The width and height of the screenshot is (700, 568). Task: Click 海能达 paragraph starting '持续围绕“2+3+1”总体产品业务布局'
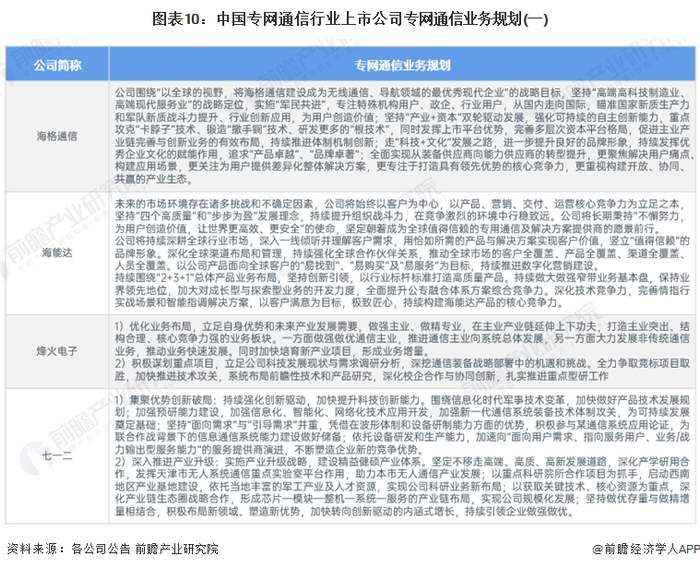[402, 290]
